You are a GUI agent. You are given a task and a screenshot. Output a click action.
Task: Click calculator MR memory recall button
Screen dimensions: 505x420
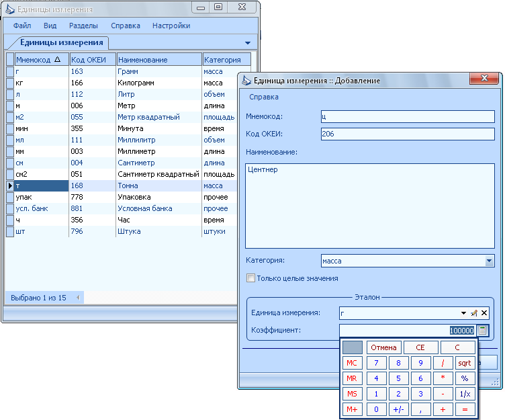(x=352, y=378)
